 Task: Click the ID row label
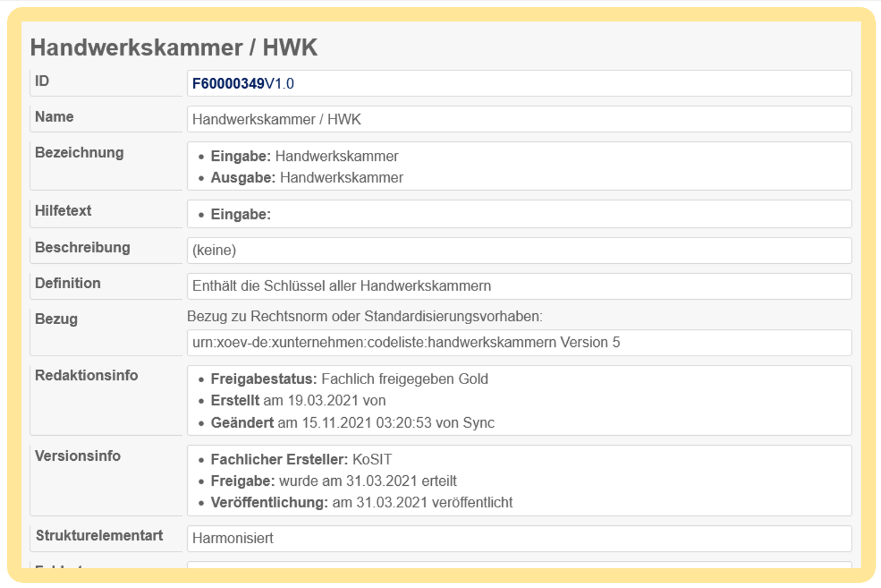coord(42,81)
